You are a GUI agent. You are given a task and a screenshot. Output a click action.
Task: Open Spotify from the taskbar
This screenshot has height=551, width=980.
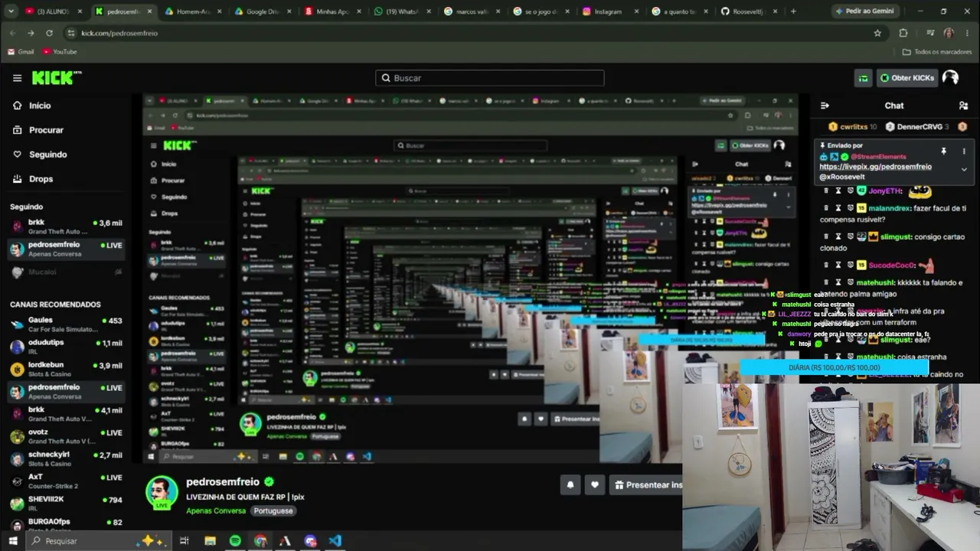point(235,541)
